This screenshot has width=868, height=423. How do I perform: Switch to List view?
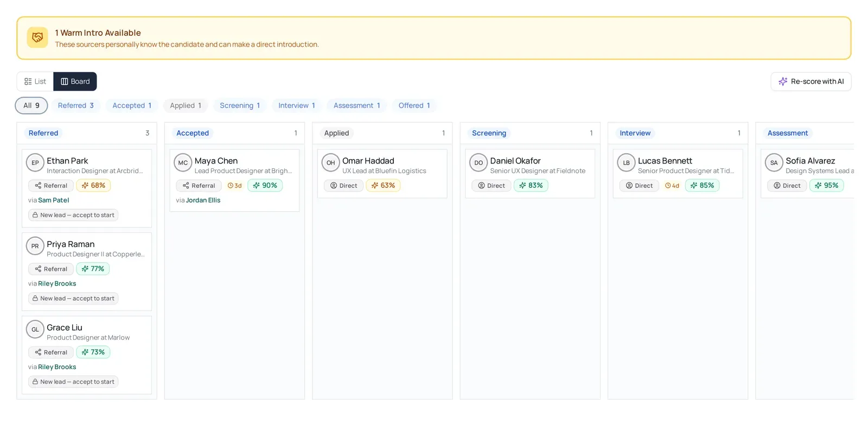pyautogui.click(x=35, y=81)
